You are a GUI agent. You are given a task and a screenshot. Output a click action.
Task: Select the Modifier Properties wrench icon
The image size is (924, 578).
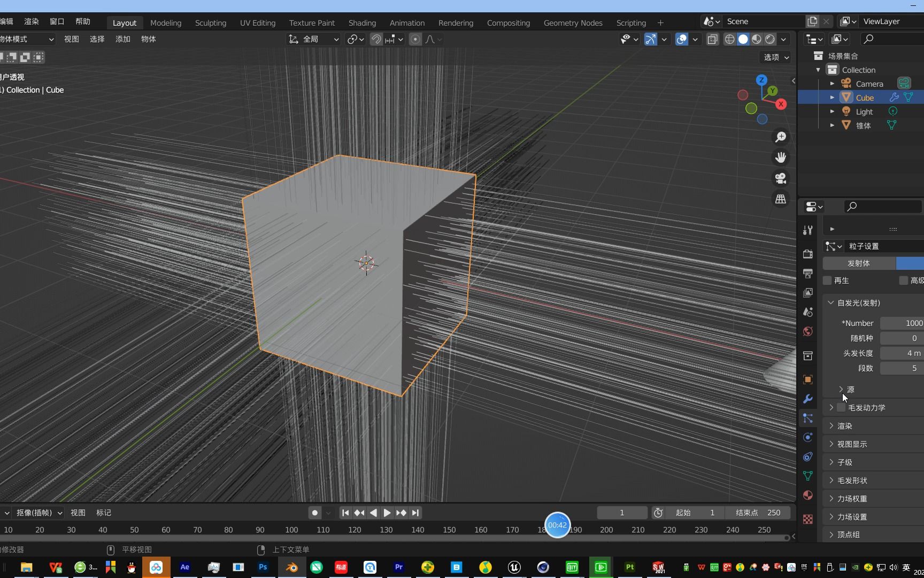(x=808, y=399)
